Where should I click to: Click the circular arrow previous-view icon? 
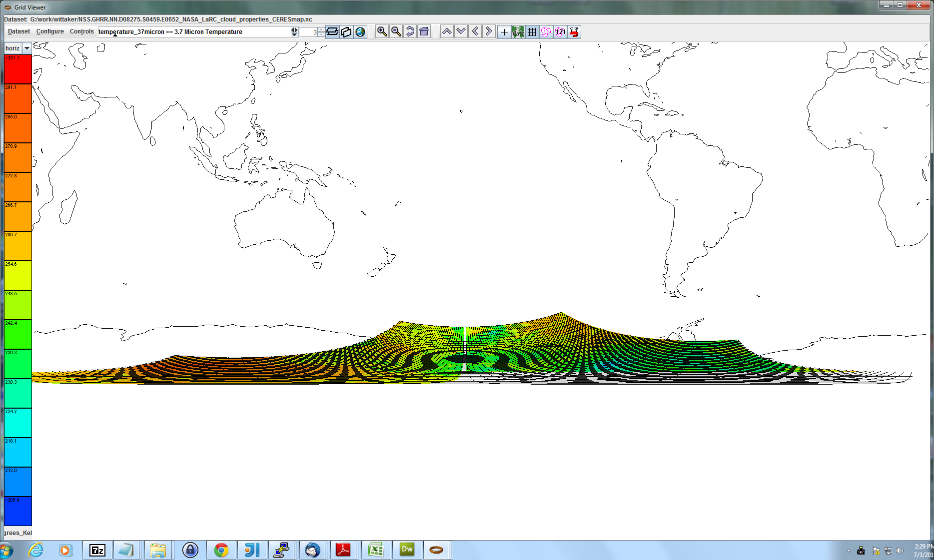coord(410,32)
